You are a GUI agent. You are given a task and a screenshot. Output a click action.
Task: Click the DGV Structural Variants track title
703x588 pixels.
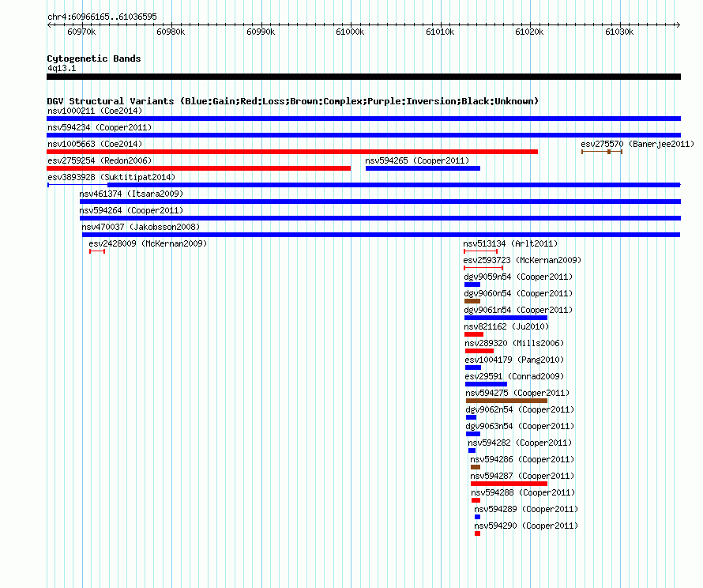[293, 101]
